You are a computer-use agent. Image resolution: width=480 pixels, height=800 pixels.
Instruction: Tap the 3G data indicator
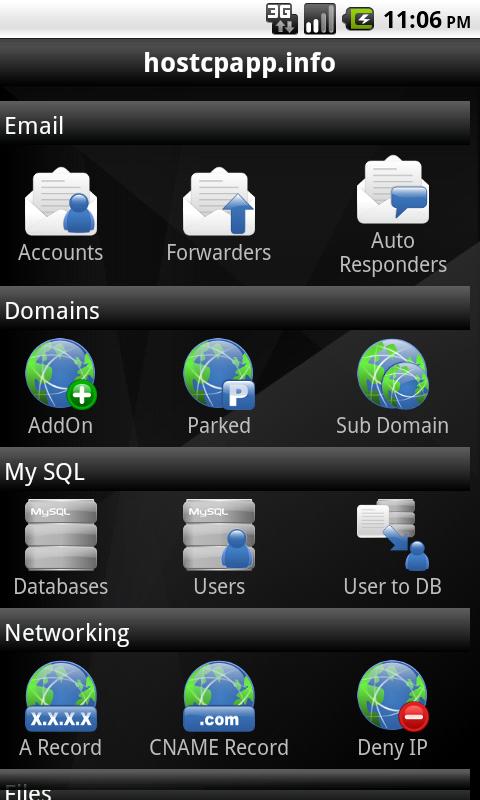[282, 19]
